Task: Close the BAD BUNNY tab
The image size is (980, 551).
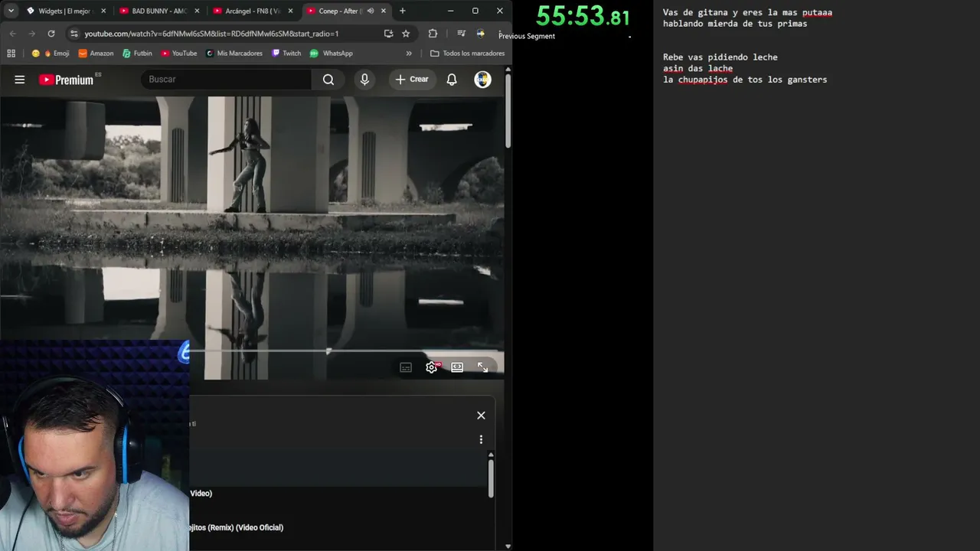Action: pos(197,11)
